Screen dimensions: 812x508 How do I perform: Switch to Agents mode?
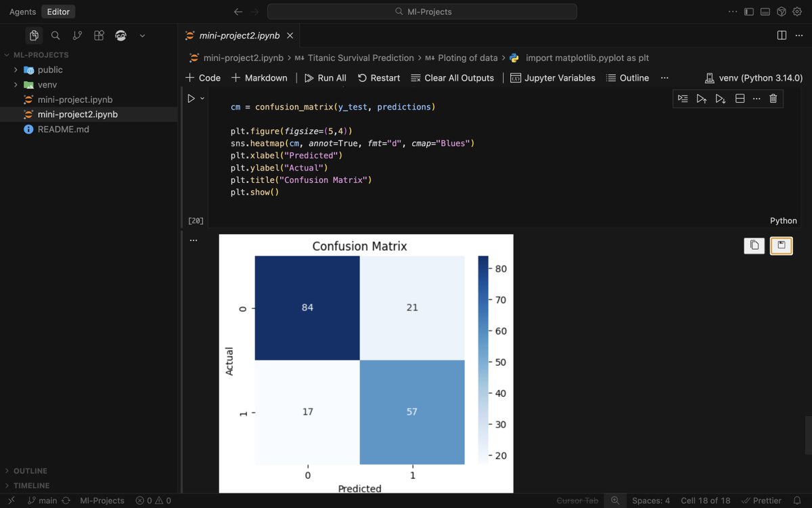tap(22, 12)
